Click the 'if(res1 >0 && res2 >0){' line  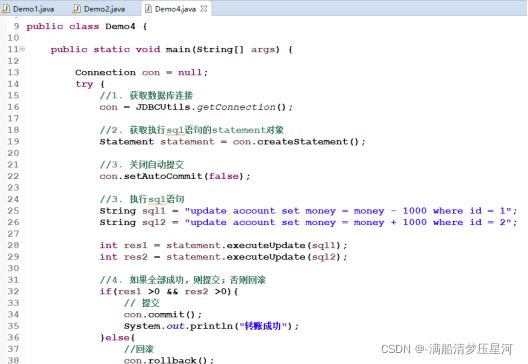click(x=169, y=291)
